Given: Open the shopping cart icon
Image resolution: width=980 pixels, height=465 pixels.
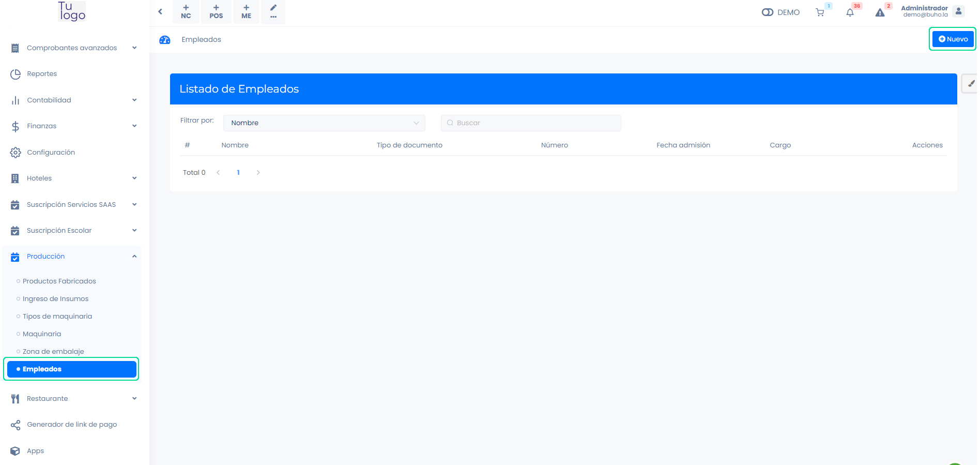Looking at the screenshot, I should click(x=820, y=12).
